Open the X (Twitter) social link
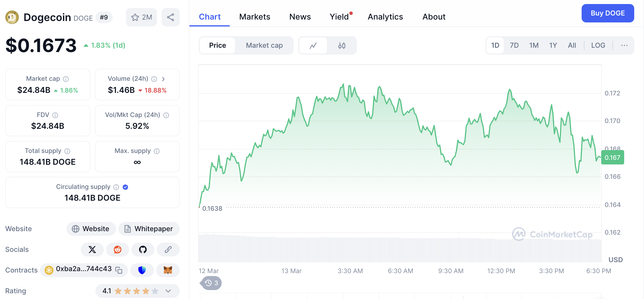Viewport: 644px width, 299px height. [92, 250]
